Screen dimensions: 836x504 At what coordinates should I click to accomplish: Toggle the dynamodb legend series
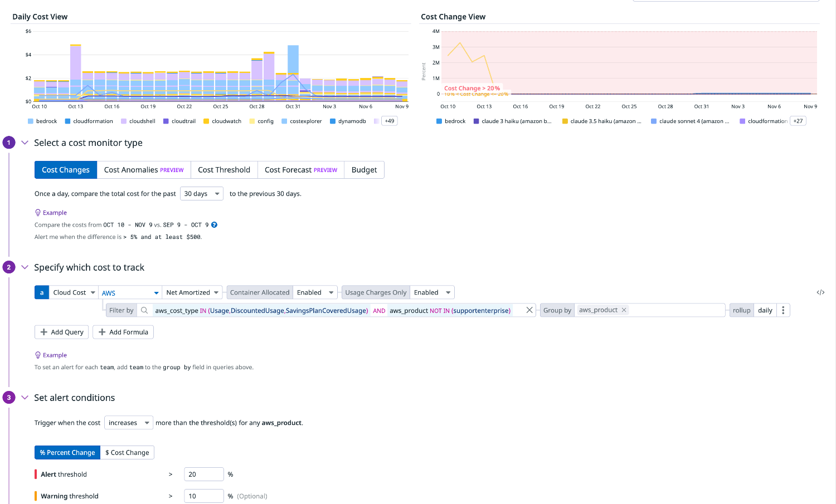pos(348,121)
